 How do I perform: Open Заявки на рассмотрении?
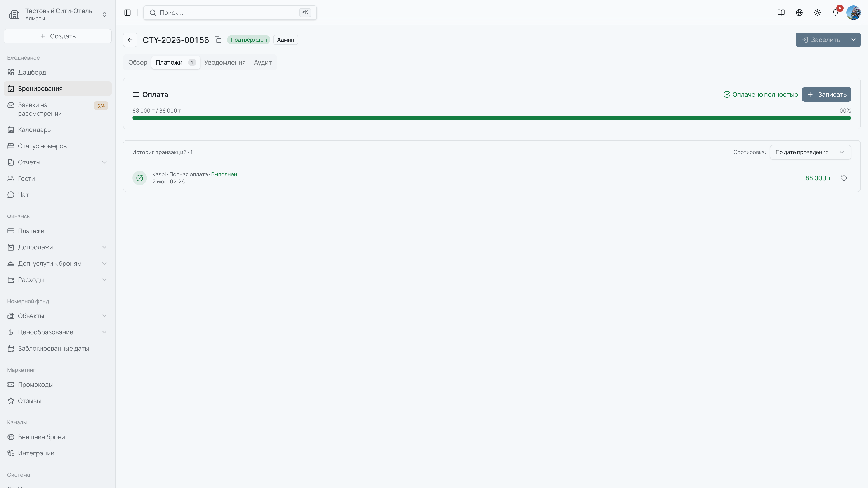click(x=58, y=109)
